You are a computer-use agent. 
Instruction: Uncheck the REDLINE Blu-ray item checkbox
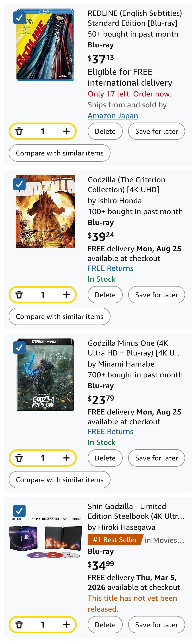click(19, 18)
